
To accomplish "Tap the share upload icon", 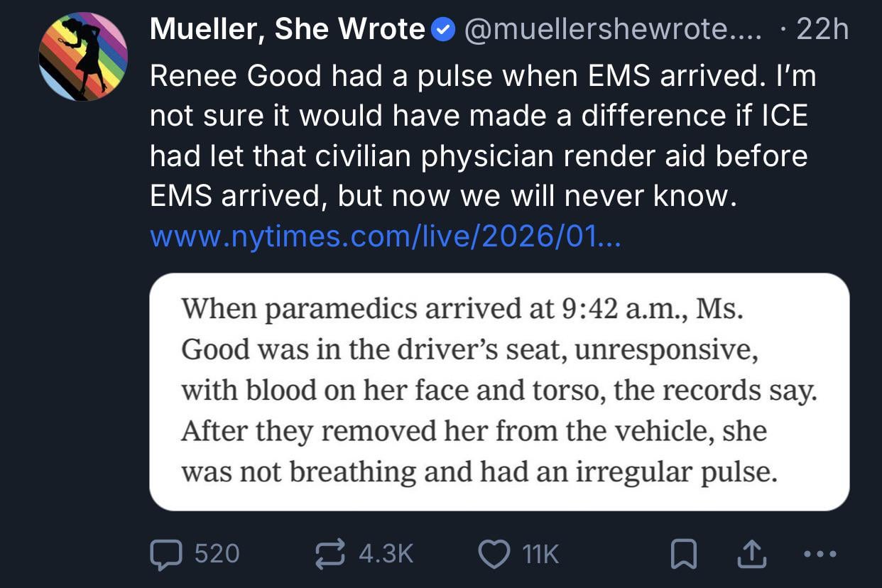I will 752,555.
